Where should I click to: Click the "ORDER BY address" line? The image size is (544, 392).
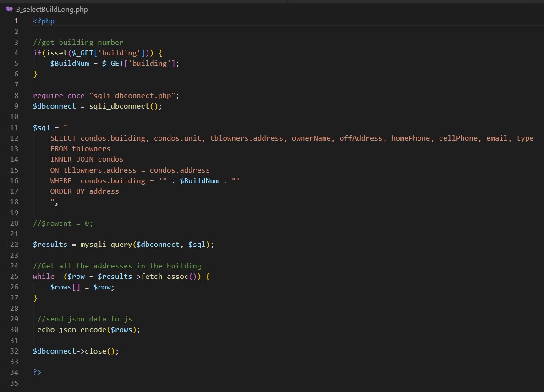tap(84, 191)
